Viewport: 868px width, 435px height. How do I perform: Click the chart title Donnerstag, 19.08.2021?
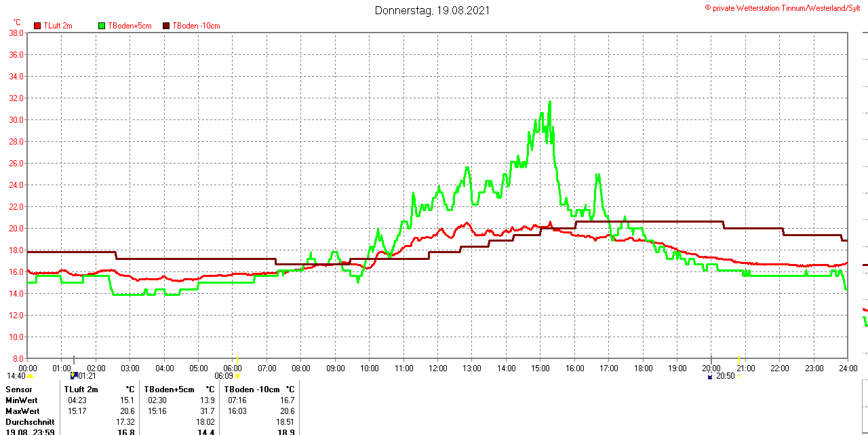point(432,10)
